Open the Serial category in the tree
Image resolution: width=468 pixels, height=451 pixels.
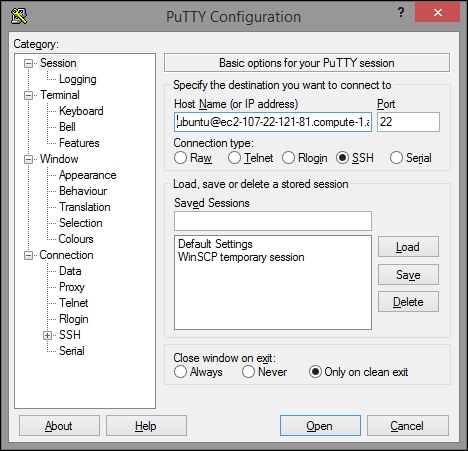[x=72, y=351]
